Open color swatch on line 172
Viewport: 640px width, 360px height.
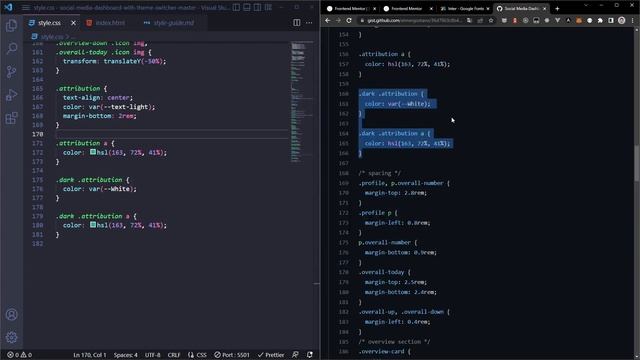(x=93, y=152)
